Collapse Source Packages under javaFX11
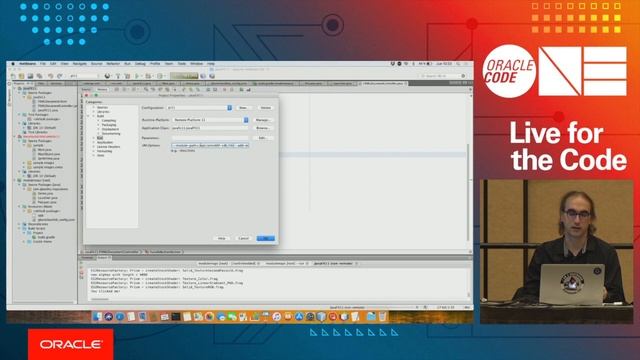The width and height of the screenshot is (640, 360). (x=20, y=93)
